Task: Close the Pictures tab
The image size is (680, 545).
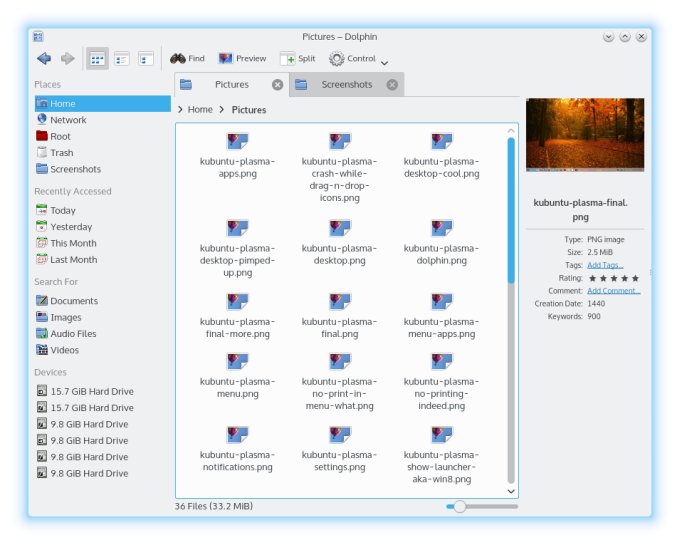Action: tap(278, 85)
